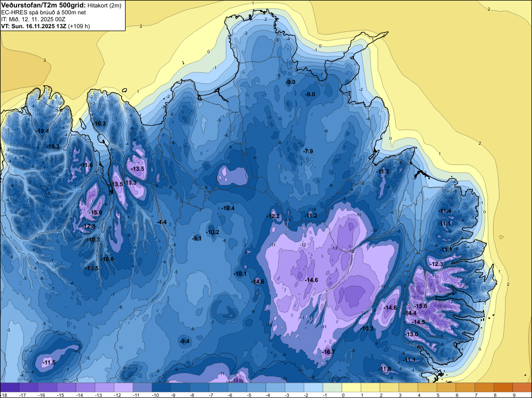Pick legend swatch between -12 and -11
This screenshot has width=532, height=398.
pos(123,387)
